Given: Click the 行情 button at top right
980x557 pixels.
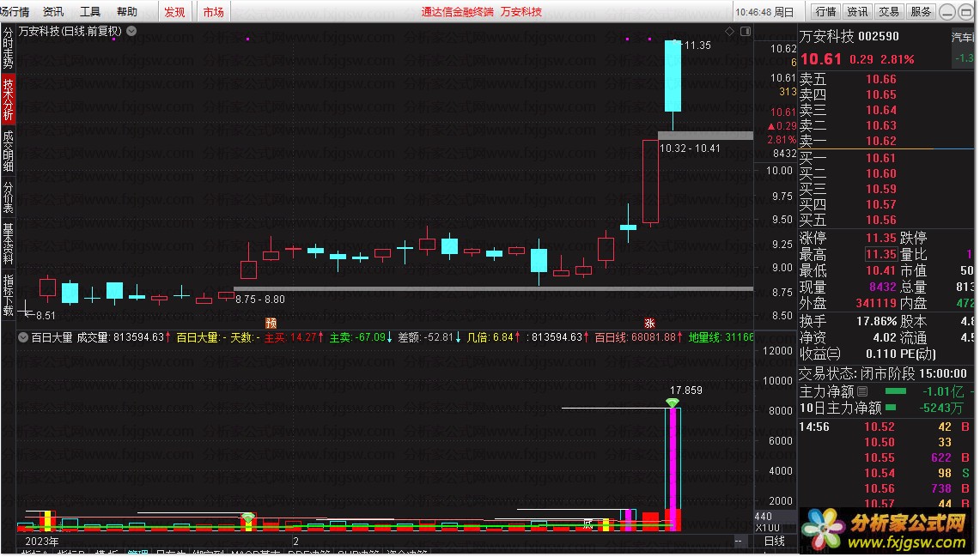Looking at the screenshot, I should pyautogui.click(x=826, y=11).
